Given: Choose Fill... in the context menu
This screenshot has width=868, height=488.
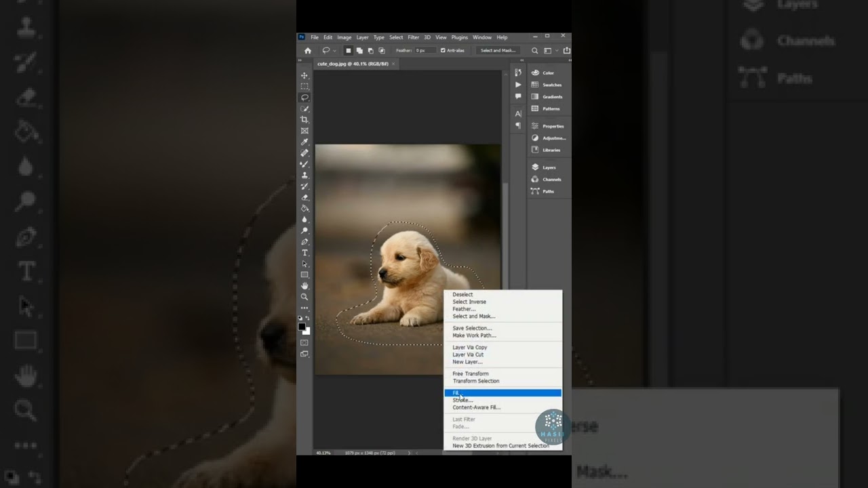Looking at the screenshot, I should 502,393.
